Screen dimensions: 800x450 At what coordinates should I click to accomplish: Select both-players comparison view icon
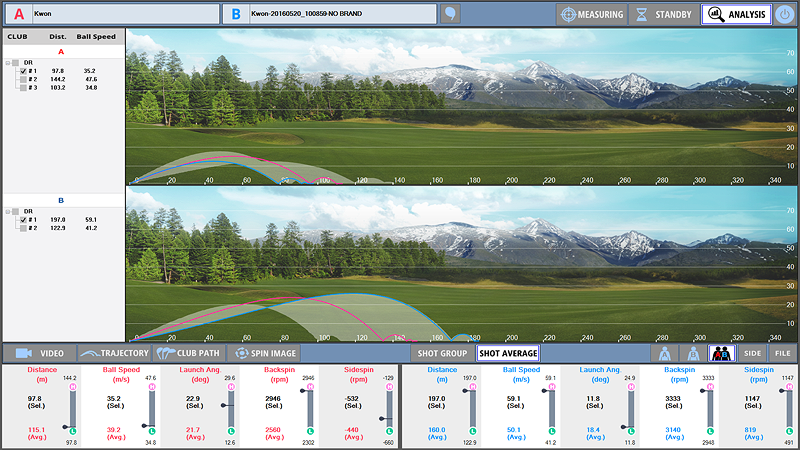point(722,353)
